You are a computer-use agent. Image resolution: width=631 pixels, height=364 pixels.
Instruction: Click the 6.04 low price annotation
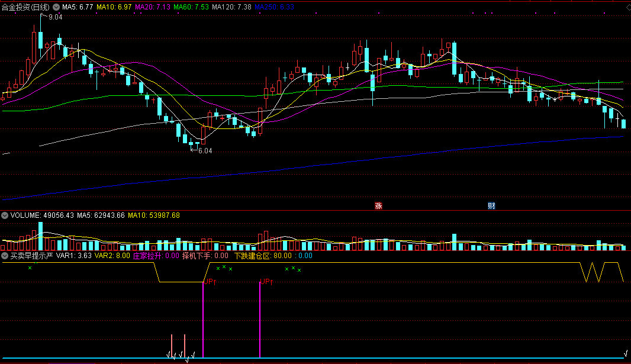click(x=205, y=151)
